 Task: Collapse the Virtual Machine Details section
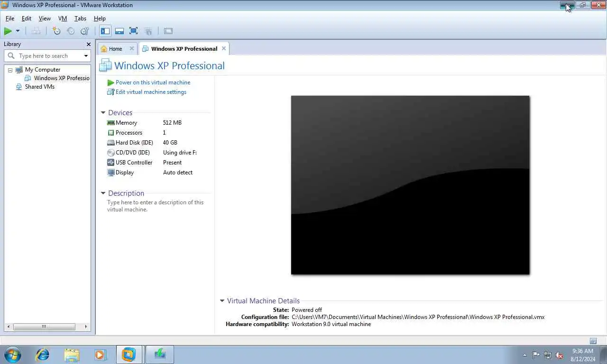tap(222, 301)
